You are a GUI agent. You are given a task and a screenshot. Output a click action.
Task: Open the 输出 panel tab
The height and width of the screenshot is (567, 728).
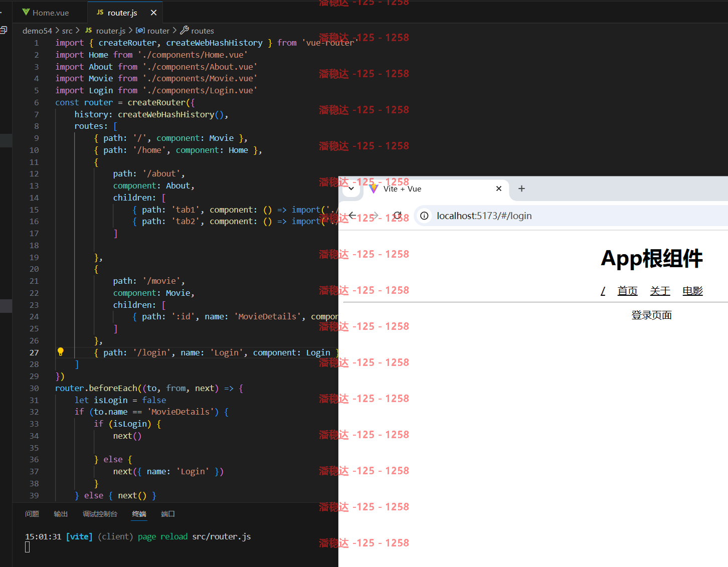click(61, 514)
